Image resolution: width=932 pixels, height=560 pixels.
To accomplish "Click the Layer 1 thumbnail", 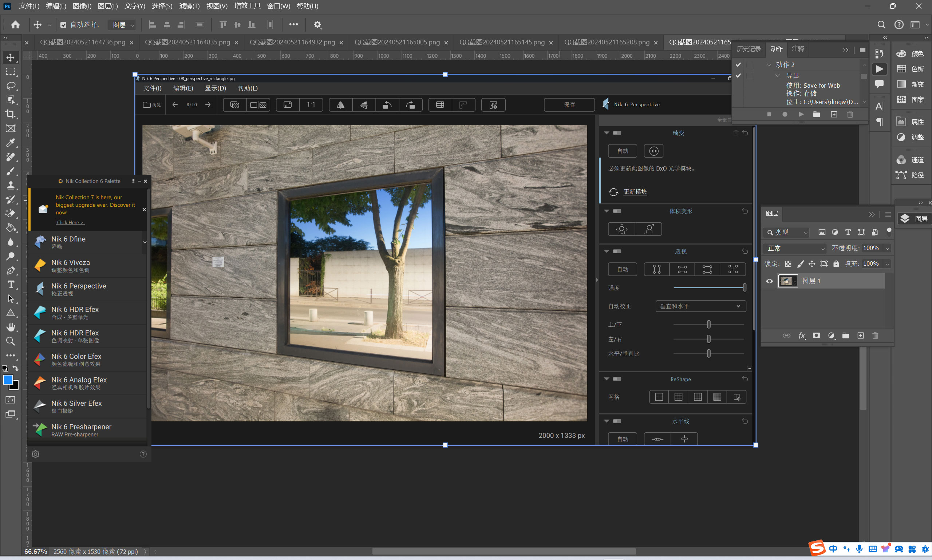I will pyautogui.click(x=788, y=281).
